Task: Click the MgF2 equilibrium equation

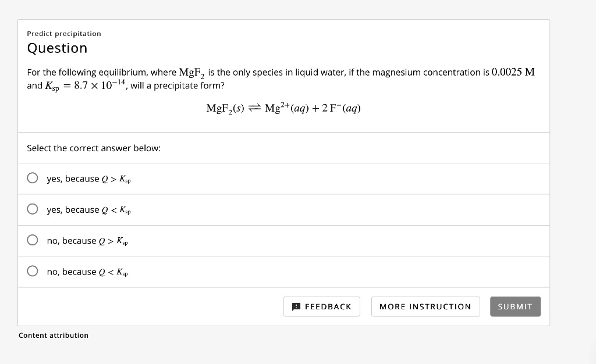Action: [283, 108]
